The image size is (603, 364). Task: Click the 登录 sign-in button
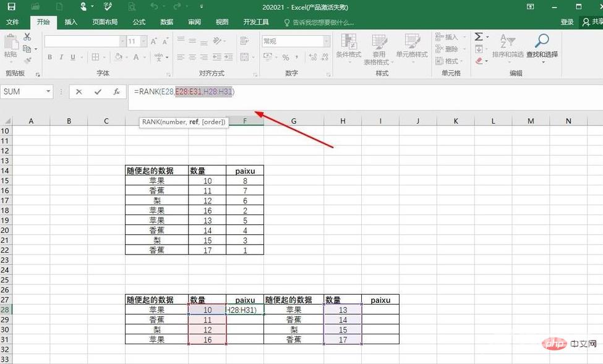pyautogui.click(x=567, y=22)
